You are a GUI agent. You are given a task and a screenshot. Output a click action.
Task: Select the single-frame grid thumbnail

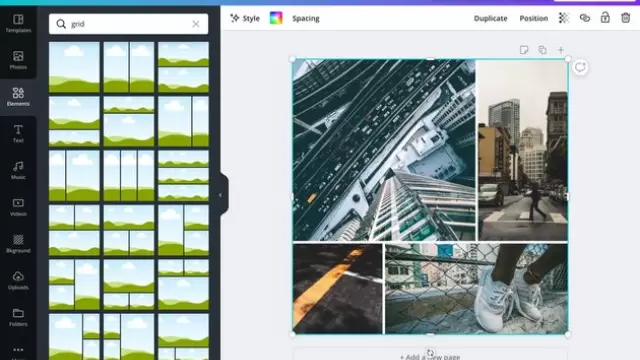pyautogui.click(x=74, y=67)
